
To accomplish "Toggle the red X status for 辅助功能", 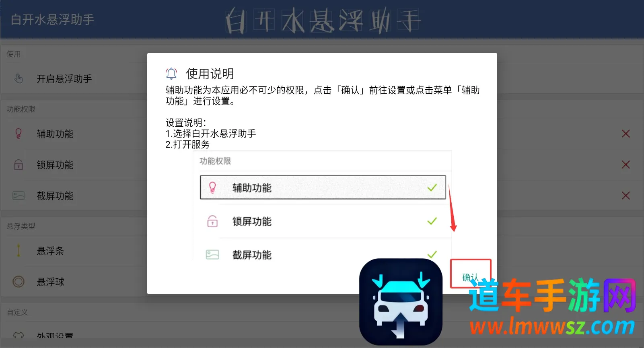I will coord(626,134).
